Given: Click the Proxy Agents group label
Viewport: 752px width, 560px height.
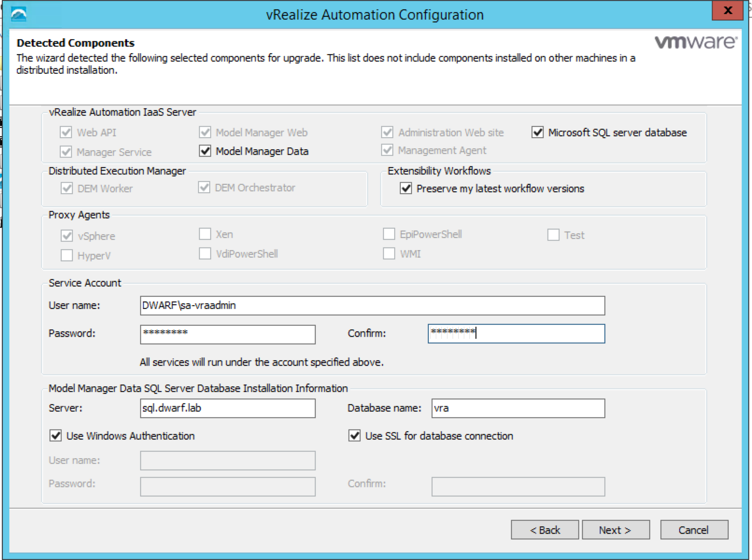Looking at the screenshot, I should click(x=79, y=215).
